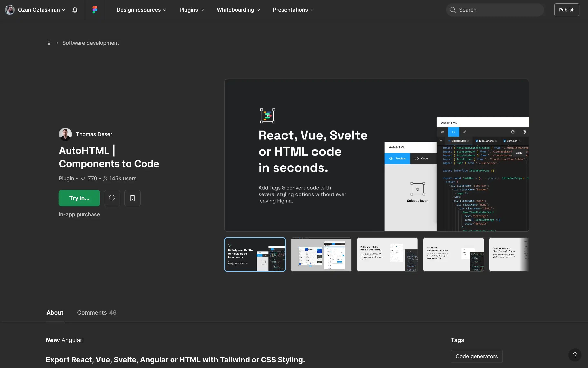Image resolution: width=588 pixels, height=368 pixels.
Task: Select the 'Build with components in mind' thumbnail
Action: 453,254
